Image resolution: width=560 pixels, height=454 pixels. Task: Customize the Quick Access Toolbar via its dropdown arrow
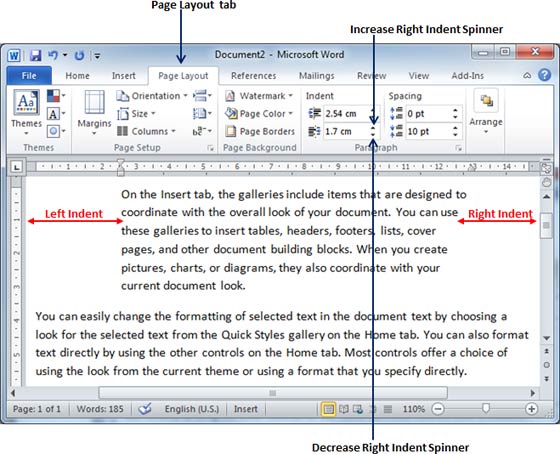click(97, 56)
